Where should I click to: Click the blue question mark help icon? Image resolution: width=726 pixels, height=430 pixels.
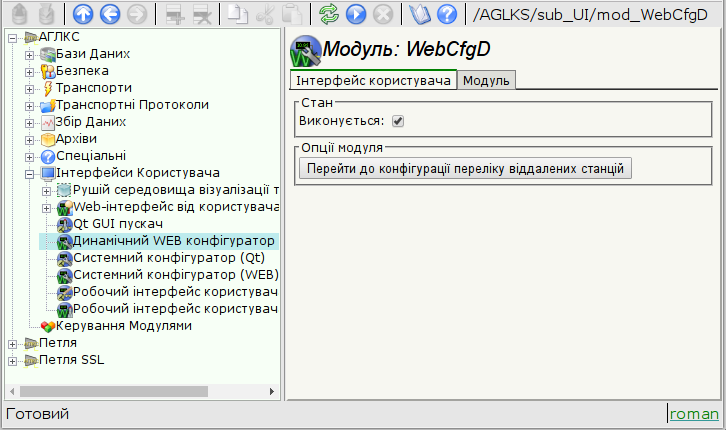click(x=447, y=15)
